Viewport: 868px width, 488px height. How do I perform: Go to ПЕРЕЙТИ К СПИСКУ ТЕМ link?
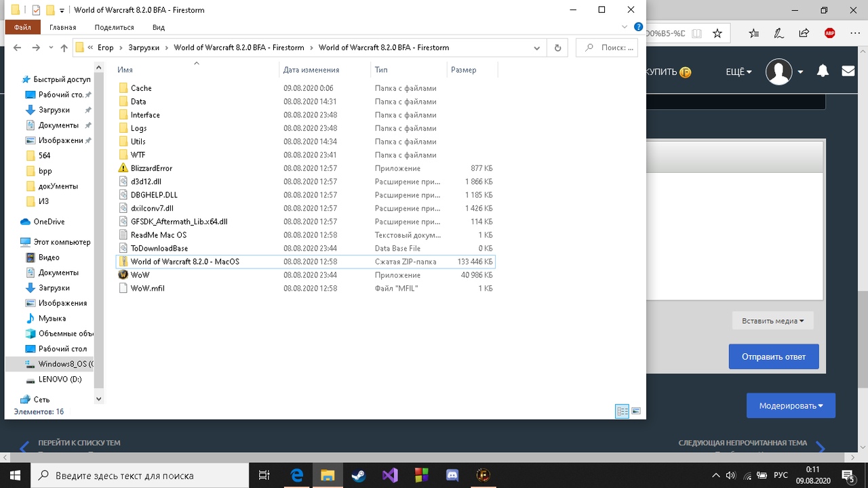pos(79,443)
